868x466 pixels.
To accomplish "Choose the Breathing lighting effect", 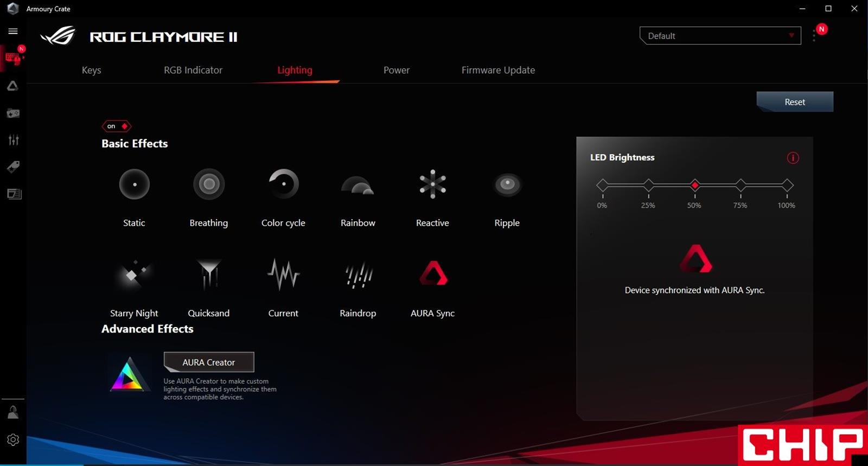I will pos(209,184).
